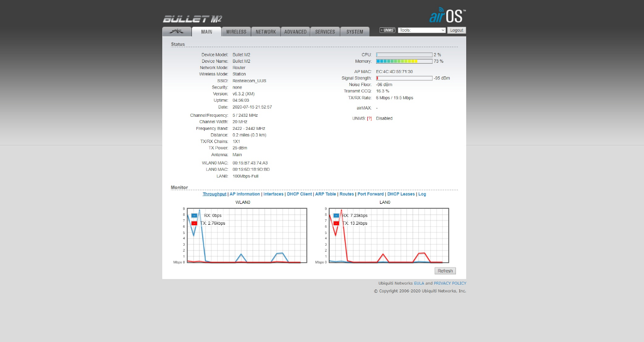Select LAN0 MAC value 00:15:6D:1B:9D:BD

[x=251, y=169]
